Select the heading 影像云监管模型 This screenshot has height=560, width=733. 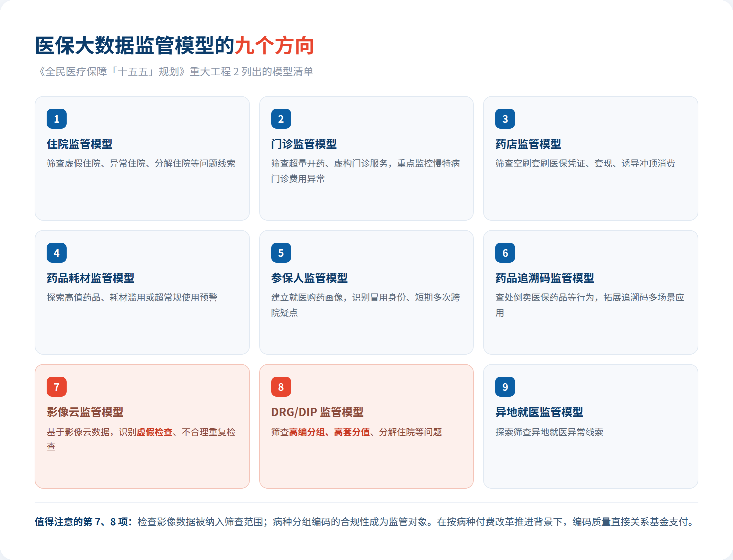pyautogui.click(x=85, y=412)
